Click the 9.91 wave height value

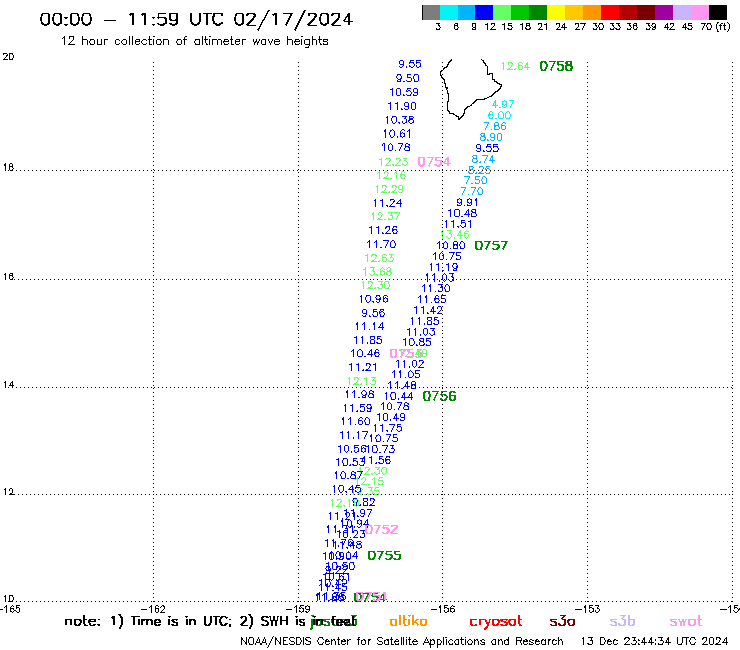coord(467,202)
